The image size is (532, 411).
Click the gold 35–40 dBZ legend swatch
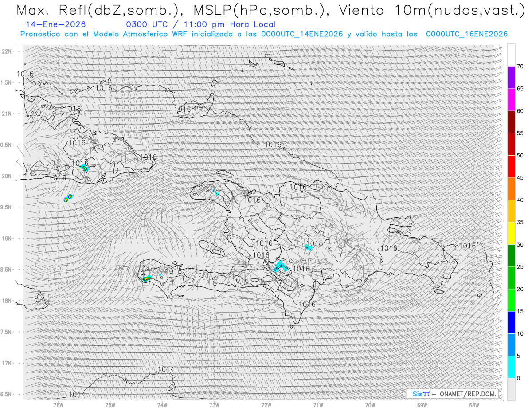[x=511, y=211]
